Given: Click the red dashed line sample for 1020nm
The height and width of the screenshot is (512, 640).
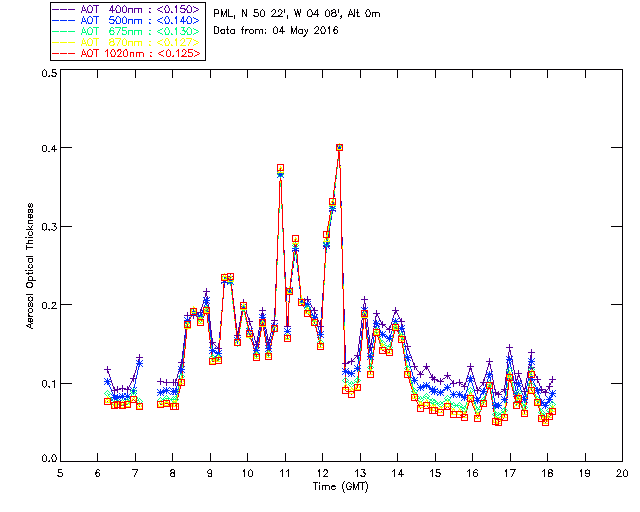Looking at the screenshot, I should [x=64, y=53].
